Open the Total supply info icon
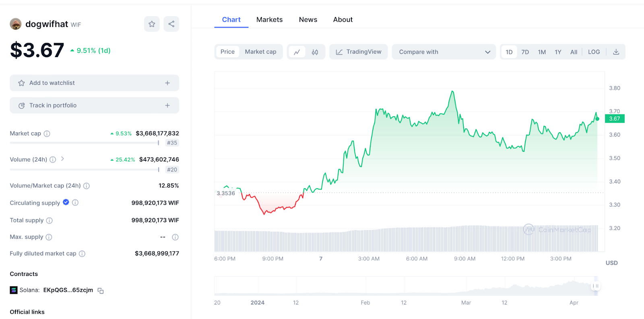 click(50, 220)
